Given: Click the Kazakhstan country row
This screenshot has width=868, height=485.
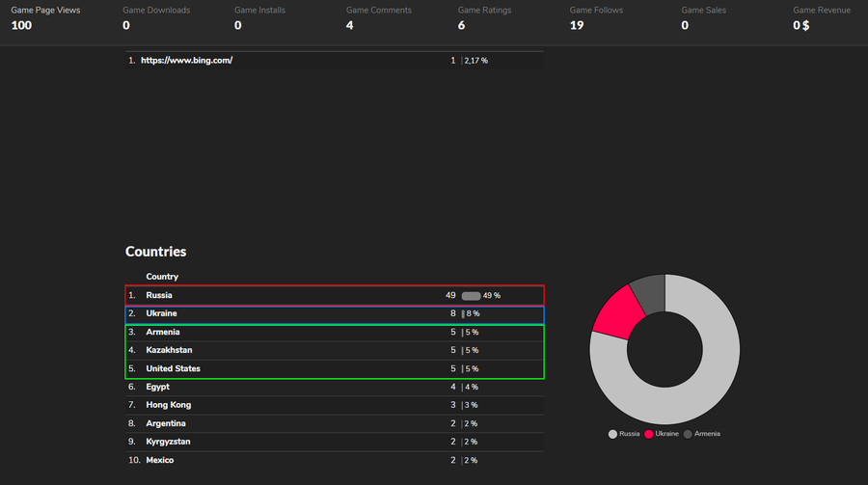Looking at the screenshot, I should coord(335,350).
